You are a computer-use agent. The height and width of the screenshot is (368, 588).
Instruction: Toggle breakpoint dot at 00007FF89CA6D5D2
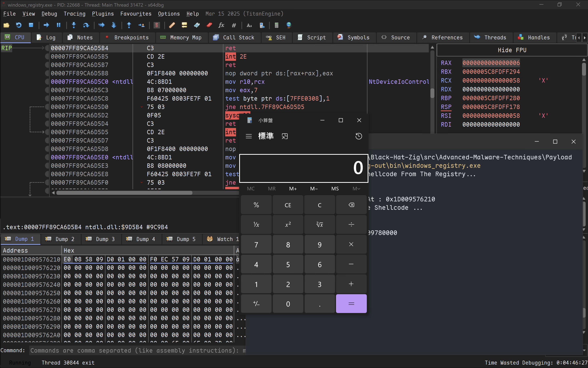coord(47,115)
